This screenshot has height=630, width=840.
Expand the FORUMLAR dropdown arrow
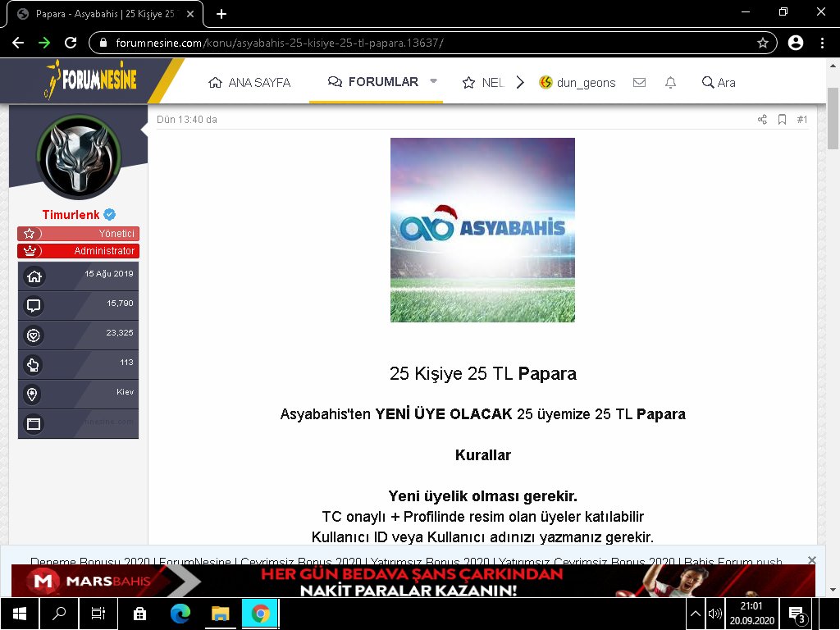pos(433,81)
